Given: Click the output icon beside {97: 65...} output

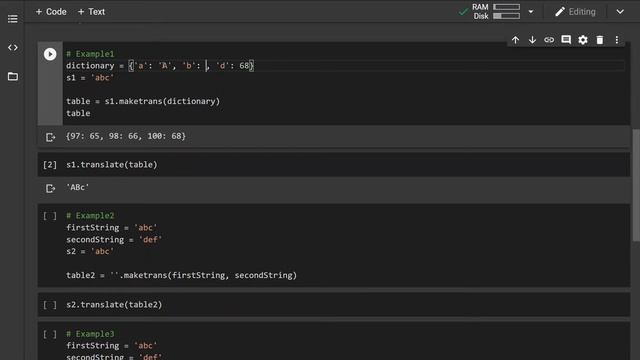Looking at the screenshot, I should tap(50, 137).
